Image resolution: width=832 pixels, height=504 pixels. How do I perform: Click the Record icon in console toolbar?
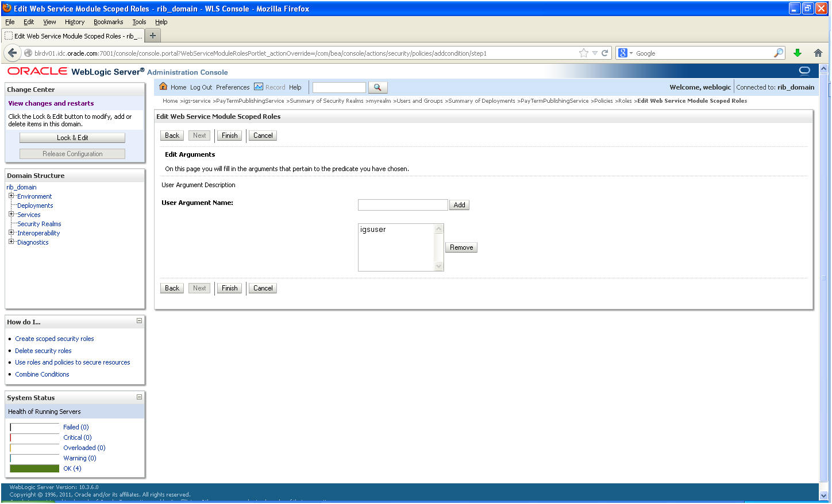[259, 87]
